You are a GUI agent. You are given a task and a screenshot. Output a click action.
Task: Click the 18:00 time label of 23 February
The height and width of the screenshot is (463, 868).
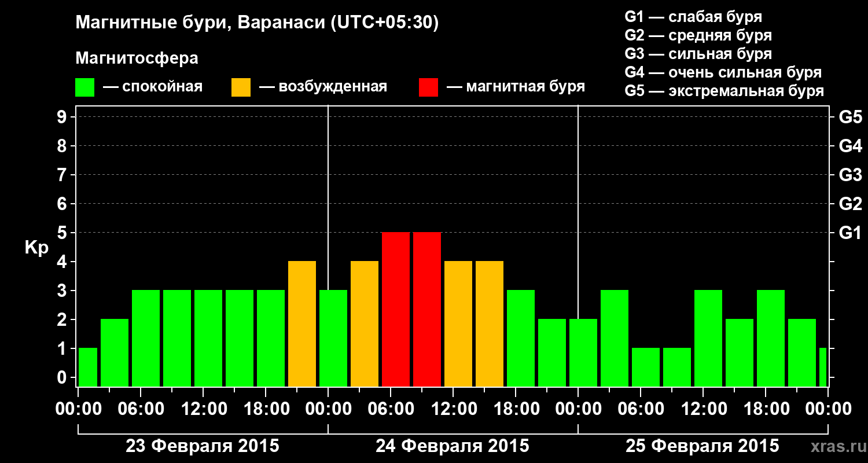pyautogui.click(x=266, y=409)
